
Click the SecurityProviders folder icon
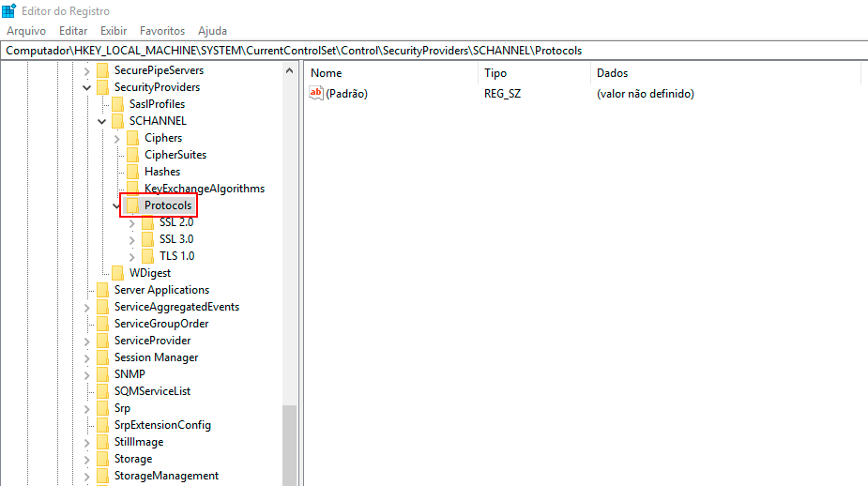tap(102, 87)
